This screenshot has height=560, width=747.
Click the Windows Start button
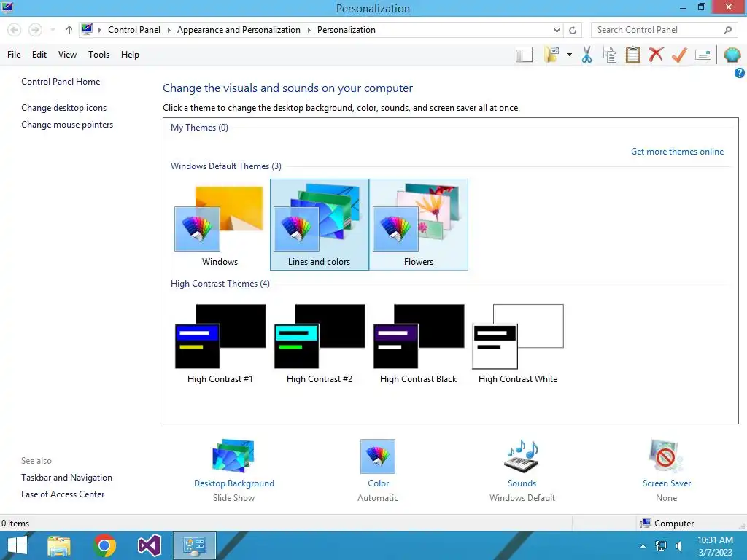point(18,545)
